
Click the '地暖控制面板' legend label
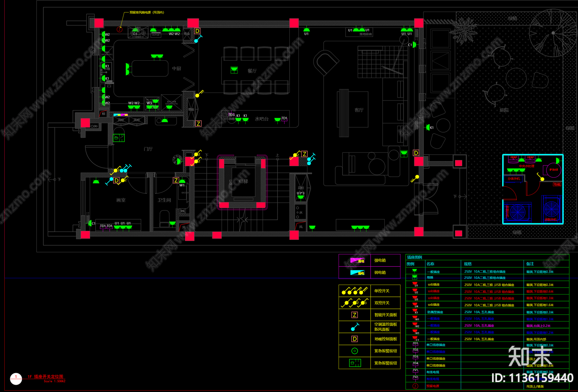click(x=386, y=339)
